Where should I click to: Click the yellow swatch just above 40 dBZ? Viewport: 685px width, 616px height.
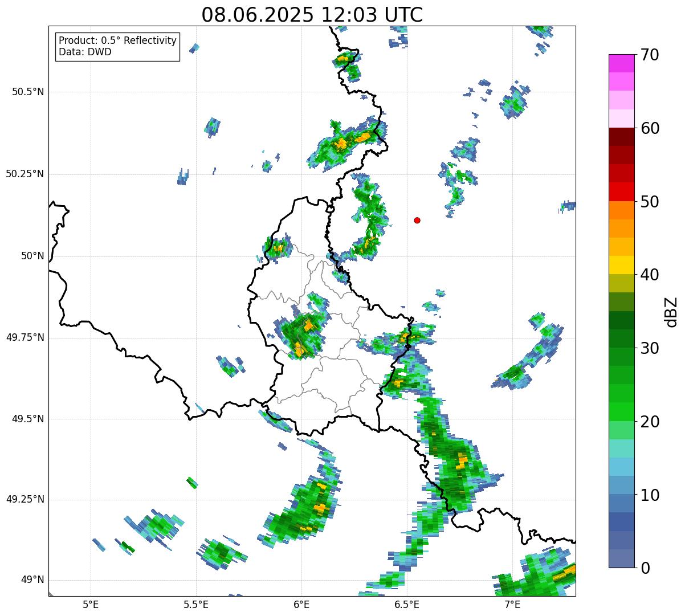click(622, 265)
